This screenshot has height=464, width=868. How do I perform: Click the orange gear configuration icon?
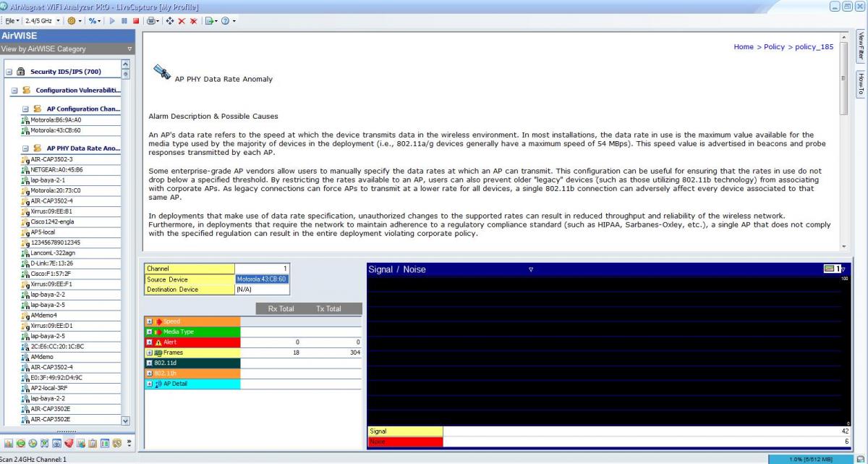72,21
